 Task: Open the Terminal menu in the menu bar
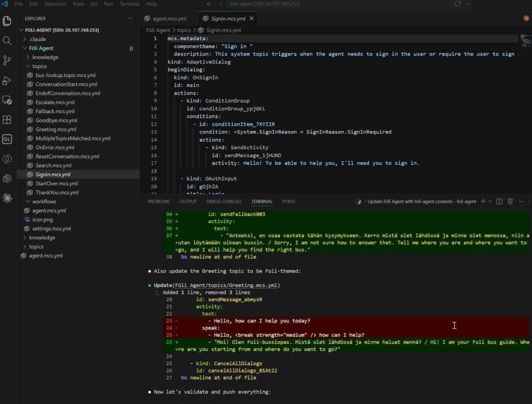(129, 4)
